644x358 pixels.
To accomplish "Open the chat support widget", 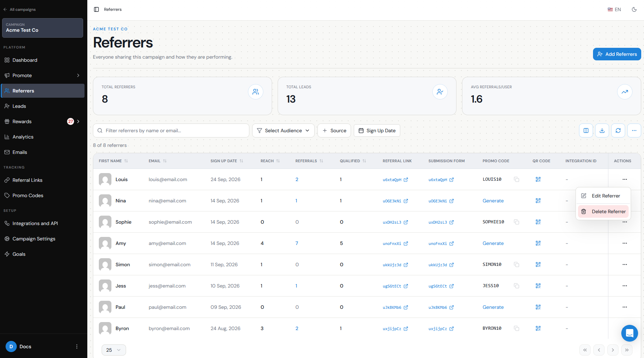I will click(x=630, y=333).
